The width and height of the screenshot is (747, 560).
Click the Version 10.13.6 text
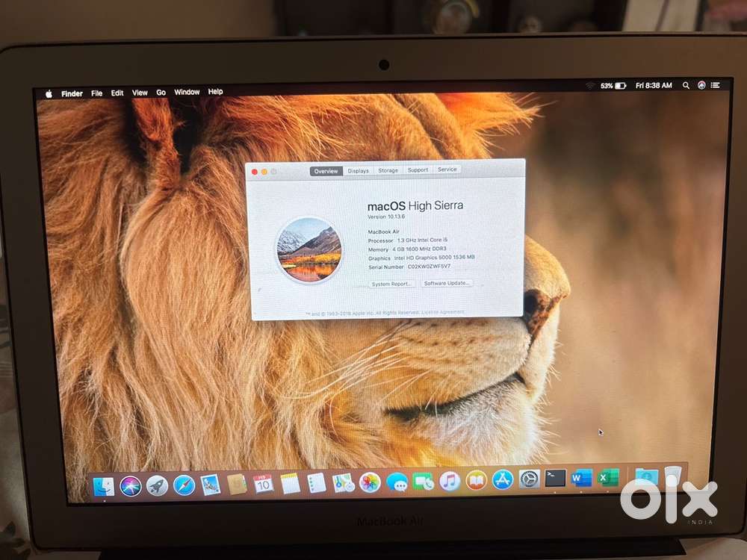(x=386, y=217)
